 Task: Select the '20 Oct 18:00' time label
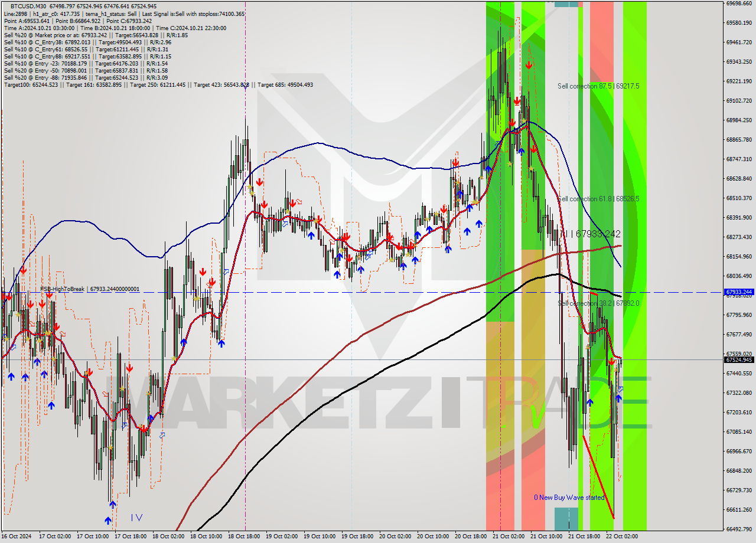coord(471,537)
